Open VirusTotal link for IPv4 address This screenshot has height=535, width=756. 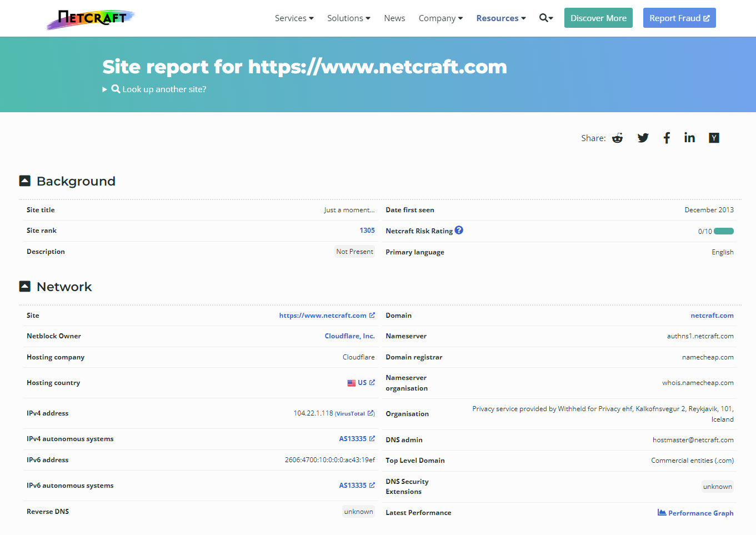tap(355, 413)
